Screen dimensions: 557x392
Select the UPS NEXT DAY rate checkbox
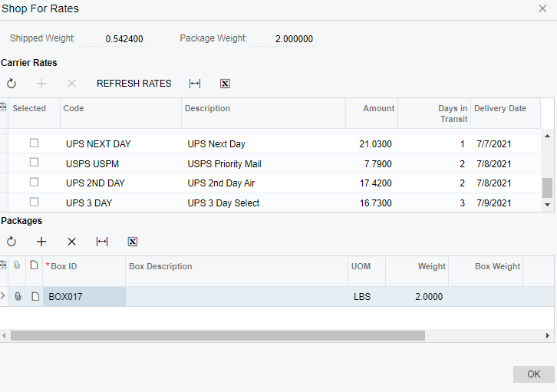34,143
